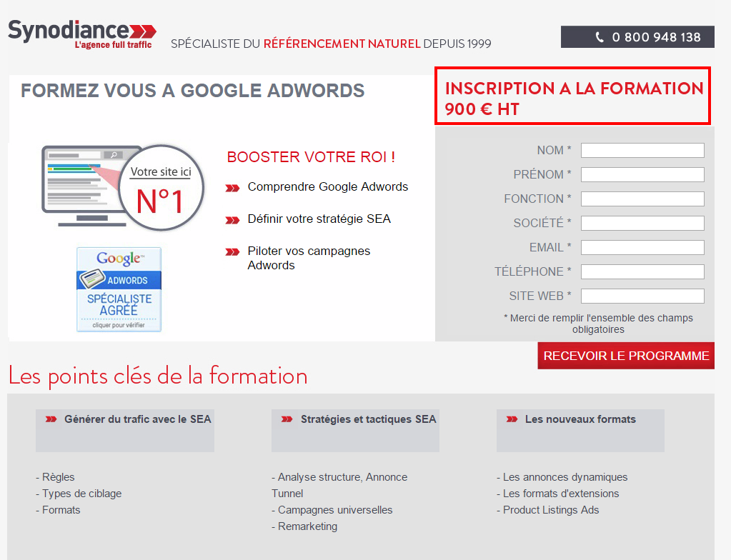This screenshot has height=560, width=731.
Task: Click the red arrow bullet beside Définir votre stratégie SEA
Action: pyautogui.click(x=232, y=221)
